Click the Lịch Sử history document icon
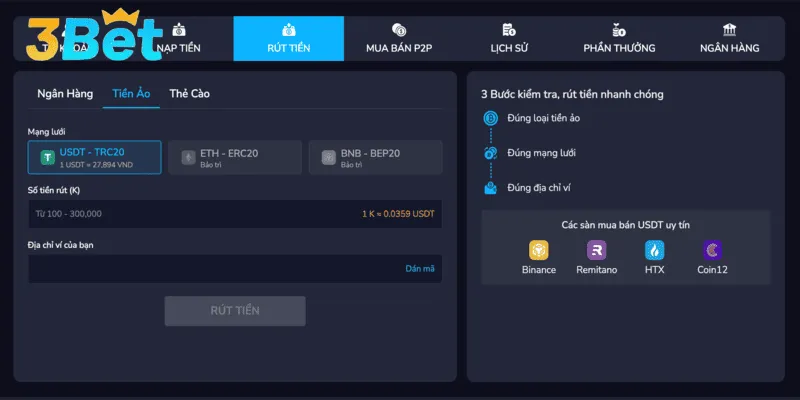This screenshot has height=400, width=800. coord(509,30)
